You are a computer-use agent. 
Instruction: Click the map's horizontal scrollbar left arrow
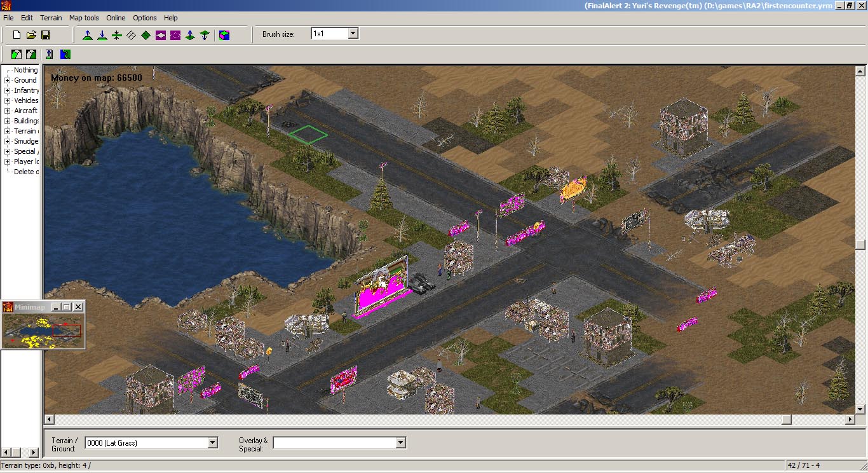[49, 420]
